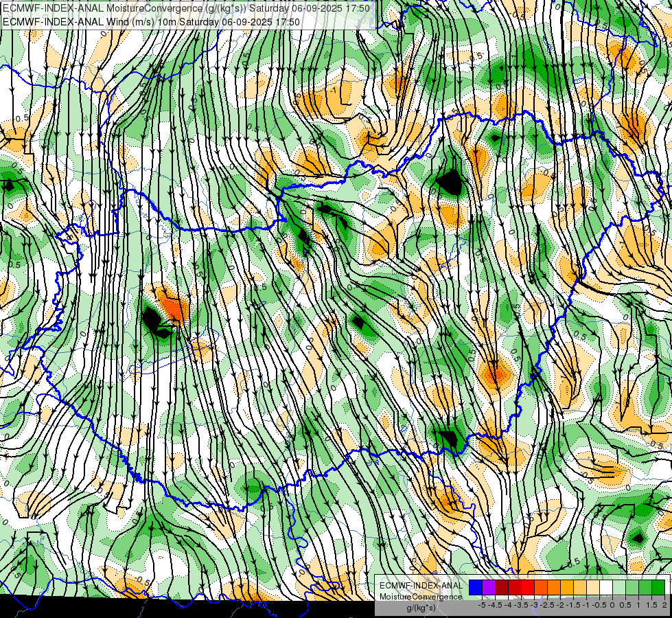
Task: Click legend tick value 2
Action: [x=664, y=605]
